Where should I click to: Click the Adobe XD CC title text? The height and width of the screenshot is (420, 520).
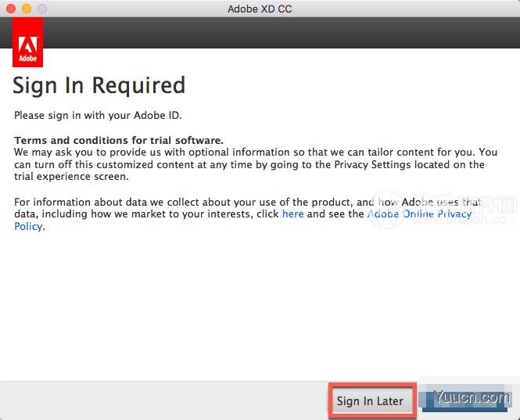coord(260,9)
